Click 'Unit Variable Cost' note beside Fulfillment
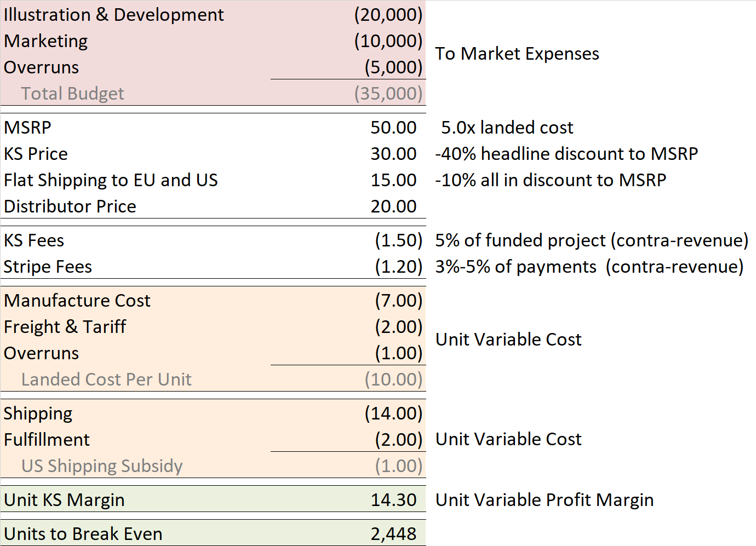The width and height of the screenshot is (756, 546). (508, 439)
